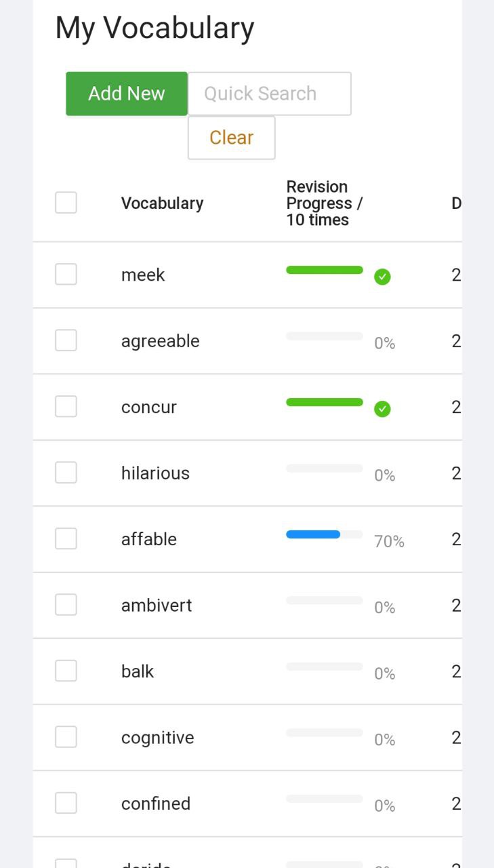The width and height of the screenshot is (494, 868).
Task: Select the cognitive row checkbox
Action: click(x=66, y=737)
